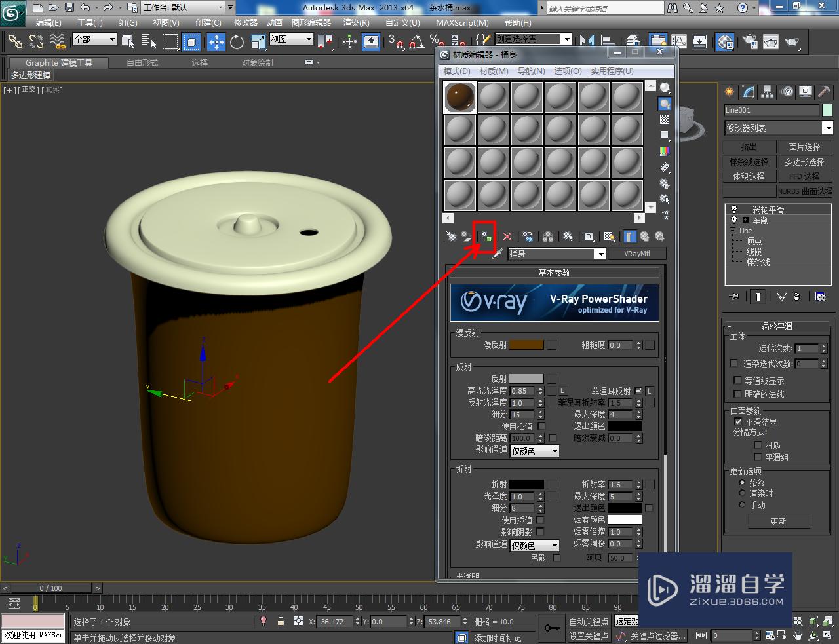Toggle Smooth Result checkbox
The width and height of the screenshot is (839, 644).
pyautogui.click(x=739, y=422)
